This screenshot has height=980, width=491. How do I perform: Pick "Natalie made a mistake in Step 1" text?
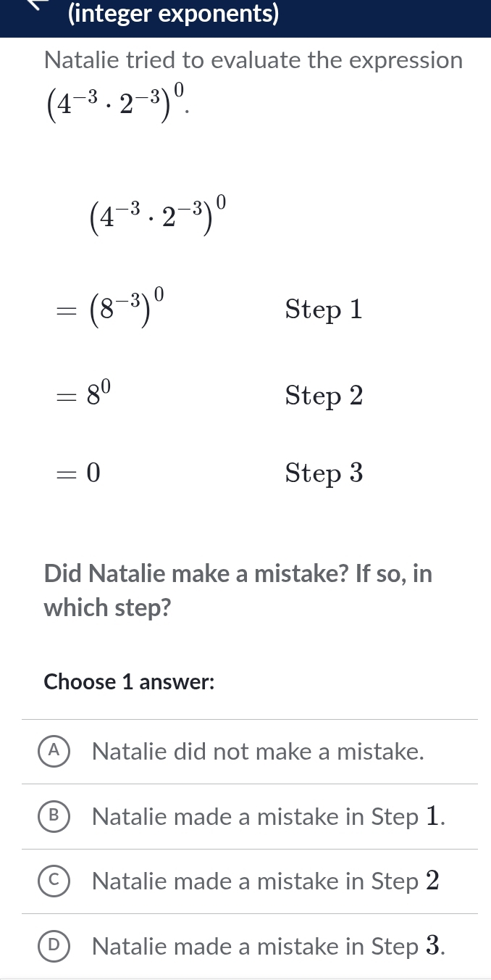pyautogui.click(x=268, y=817)
